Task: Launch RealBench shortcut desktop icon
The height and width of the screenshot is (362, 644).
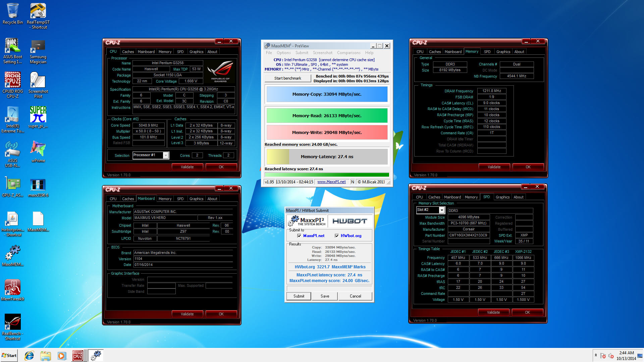Action: point(13,327)
